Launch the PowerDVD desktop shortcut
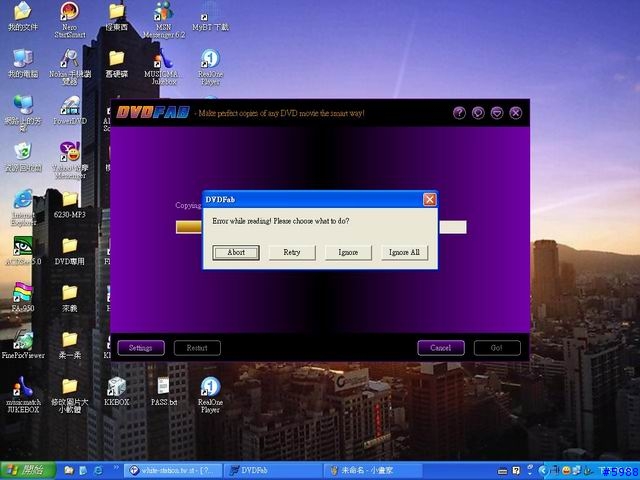This screenshot has width=640, height=480. coord(70,111)
